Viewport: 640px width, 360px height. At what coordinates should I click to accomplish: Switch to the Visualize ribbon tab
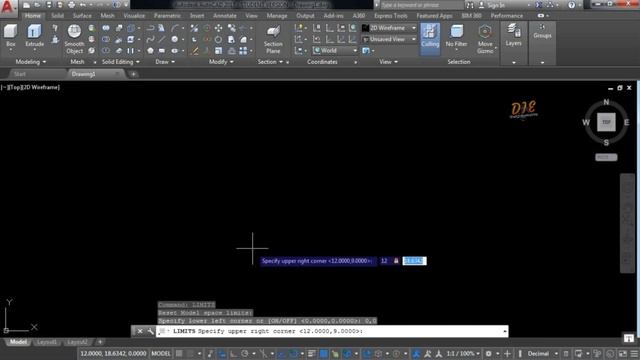(x=134, y=16)
